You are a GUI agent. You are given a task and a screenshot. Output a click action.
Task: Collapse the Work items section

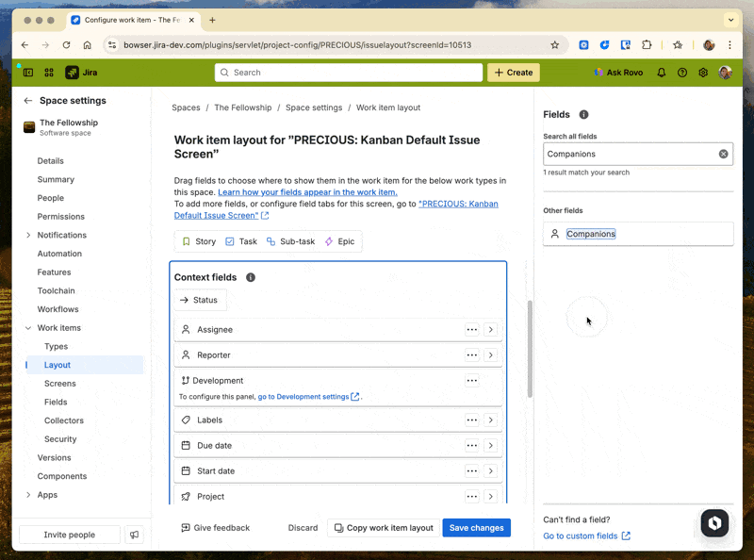tap(28, 328)
